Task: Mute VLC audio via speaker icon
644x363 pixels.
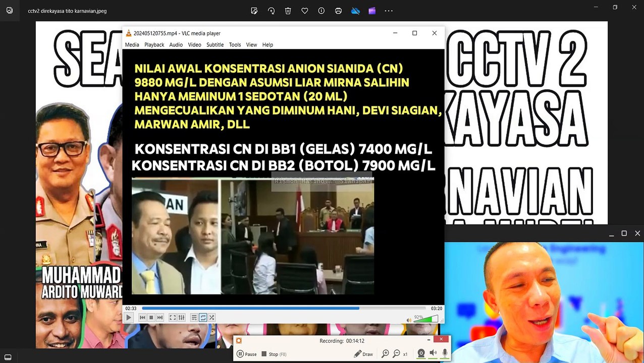Action: (409, 320)
